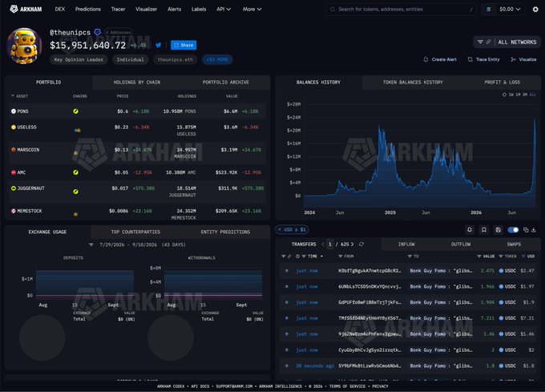Click bell icon above transfers table
Image resolution: width=545 pixels, height=392 pixels.
coord(470,230)
